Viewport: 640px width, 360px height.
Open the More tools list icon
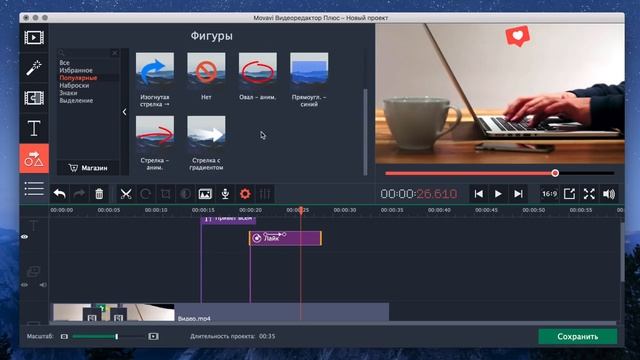coord(34,189)
